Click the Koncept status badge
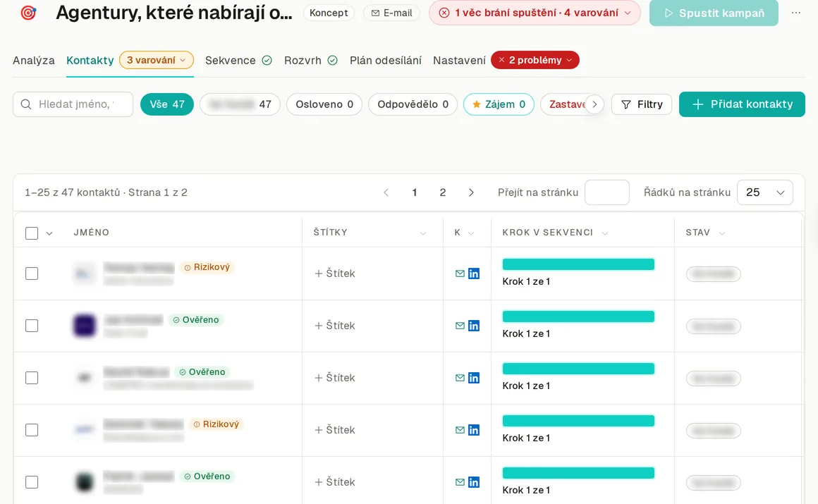This screenshot has height=504, width=818. tap(329, 13)
